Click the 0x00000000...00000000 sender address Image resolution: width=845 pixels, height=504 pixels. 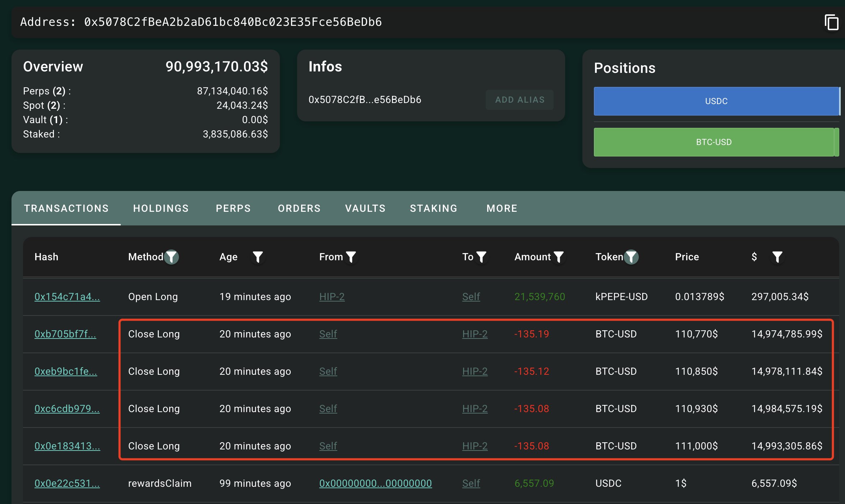point(375,484)
